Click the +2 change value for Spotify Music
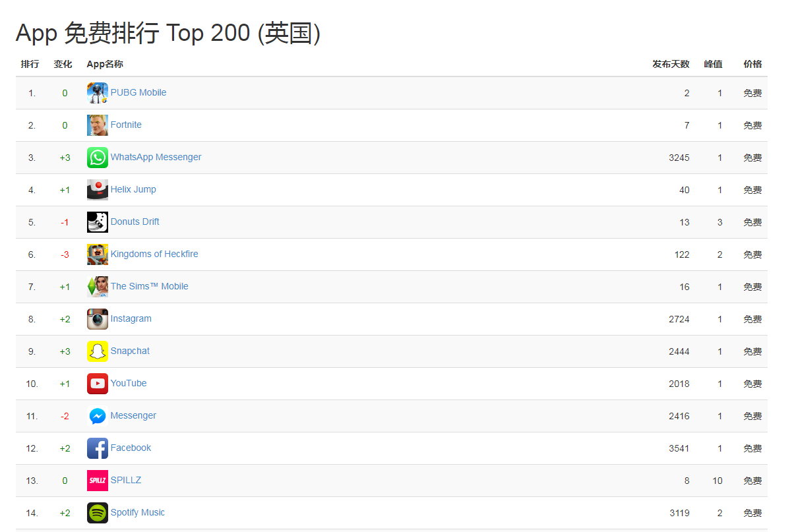794x532 pixels. click(x=65, y=513)
